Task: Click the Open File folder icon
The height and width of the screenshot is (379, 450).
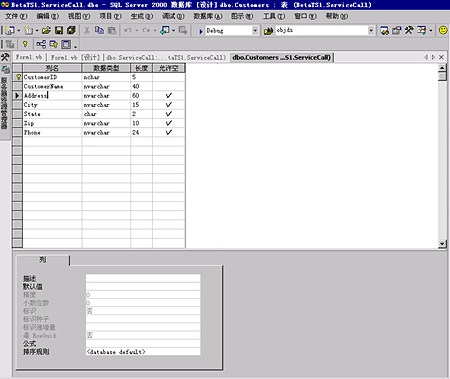Action: pos(46,31)
